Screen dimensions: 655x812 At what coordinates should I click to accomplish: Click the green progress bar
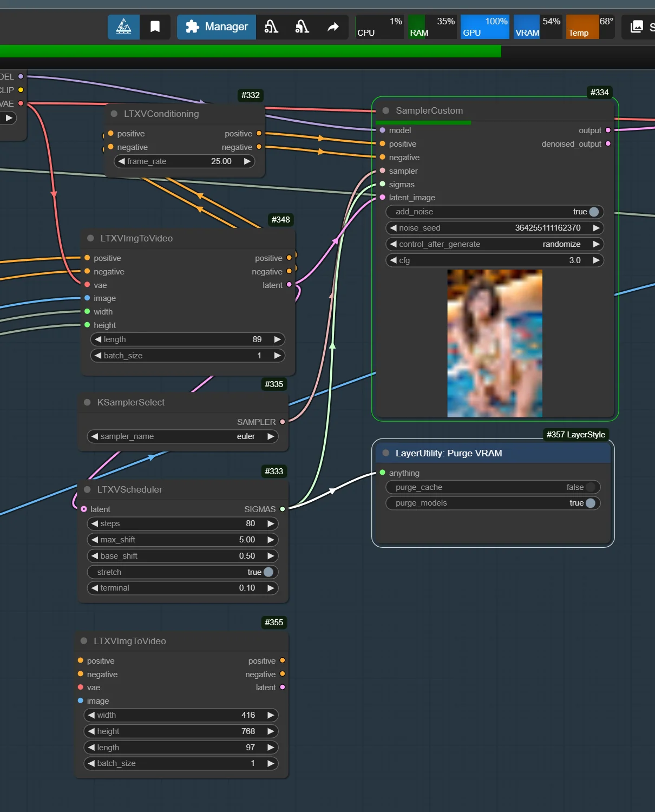[x=251, y=51]
